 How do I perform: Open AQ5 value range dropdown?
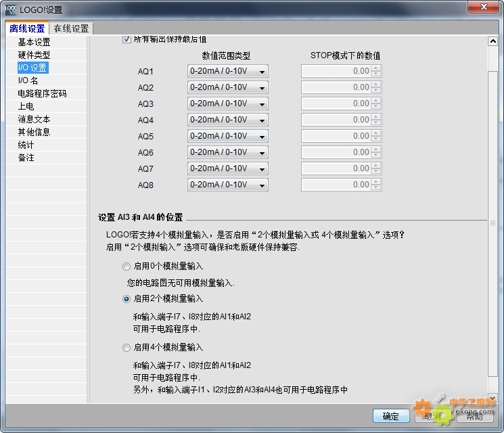[x=227, y=136]
